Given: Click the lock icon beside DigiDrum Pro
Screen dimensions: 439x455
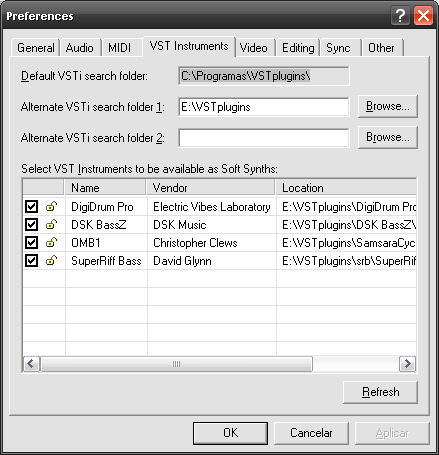Looking at the screenshot, I should coord(51,207).
